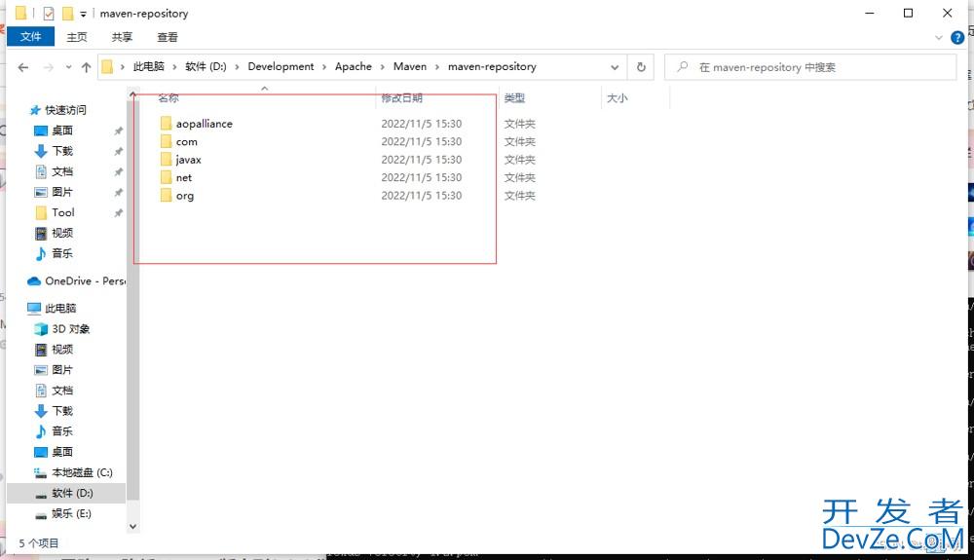
Task: Click maven-repository in the address breadcrumb
Action: click(492, 66)
